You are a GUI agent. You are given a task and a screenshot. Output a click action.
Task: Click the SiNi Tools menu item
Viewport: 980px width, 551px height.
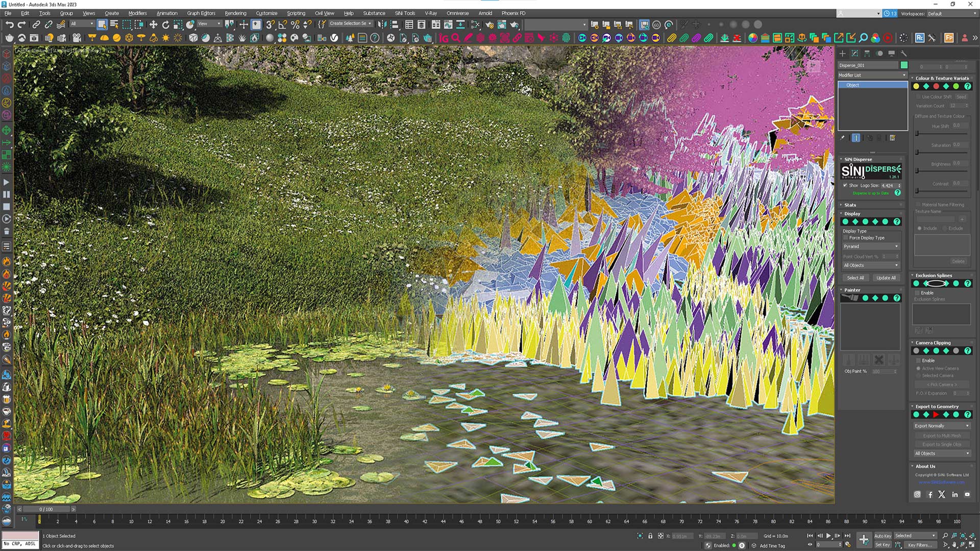[405, 13]
